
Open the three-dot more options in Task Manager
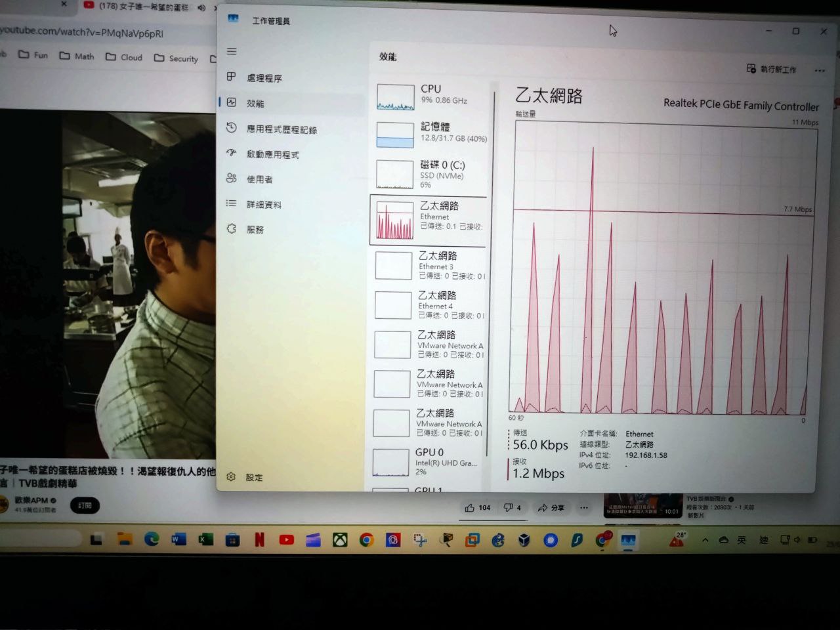click(820, 70)
